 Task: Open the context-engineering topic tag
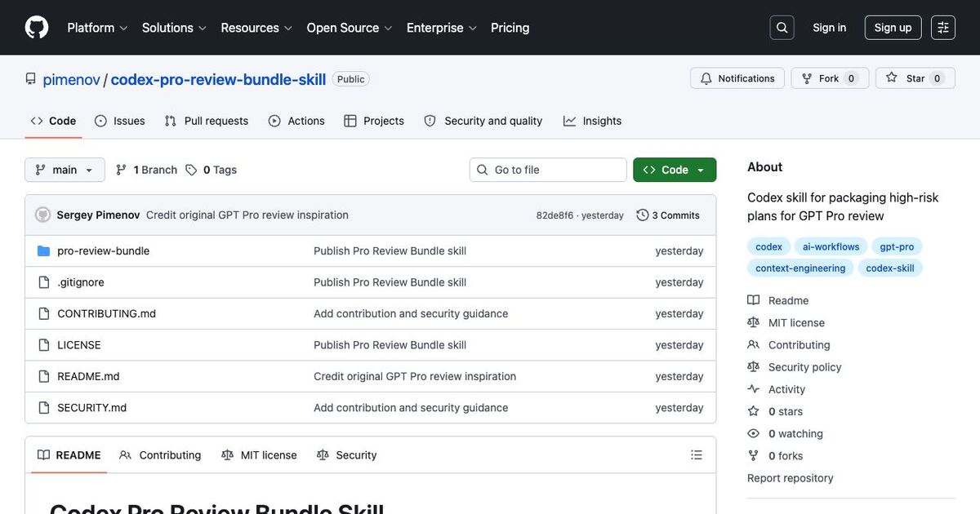pos(800,268)
